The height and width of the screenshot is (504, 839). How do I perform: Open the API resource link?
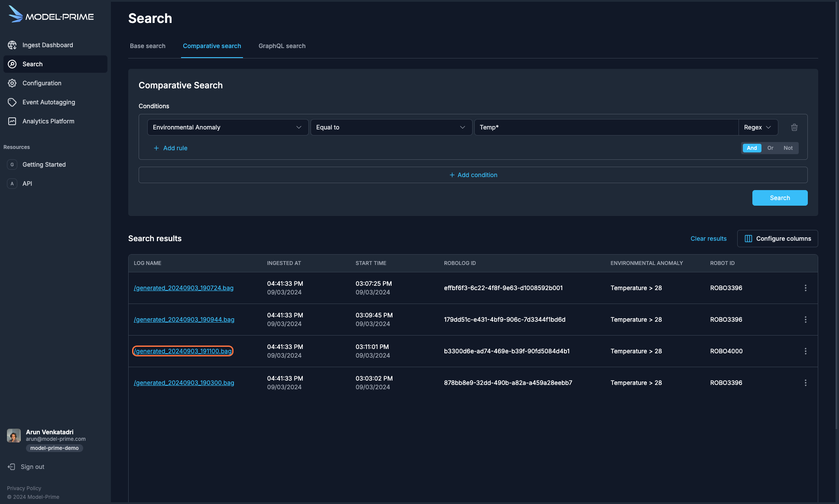55,184
